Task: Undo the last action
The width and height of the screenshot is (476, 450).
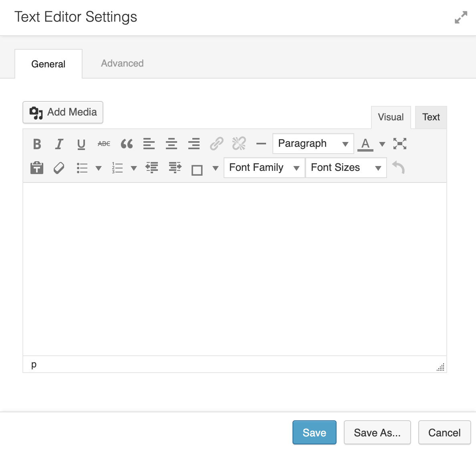Action: [x=399, y=168]
